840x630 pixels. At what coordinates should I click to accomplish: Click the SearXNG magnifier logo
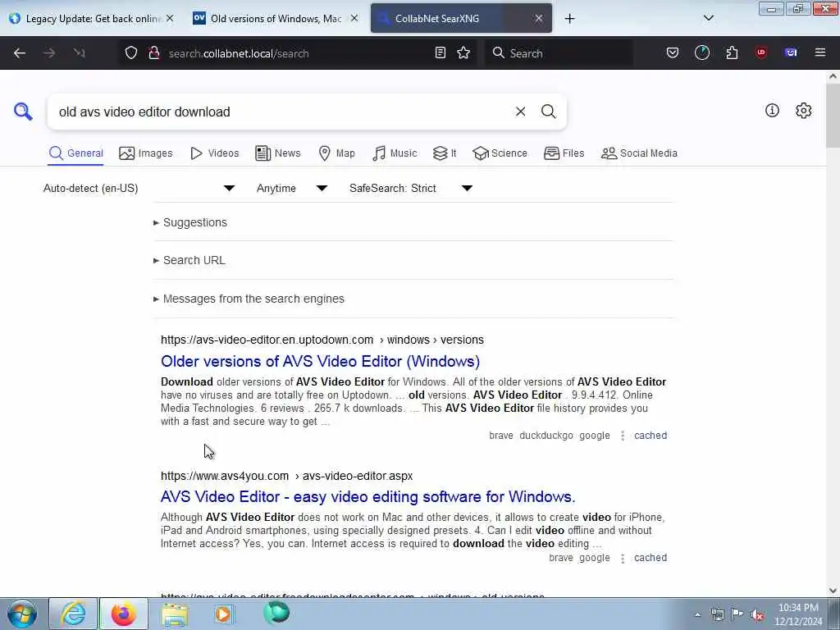pos(23,112)
